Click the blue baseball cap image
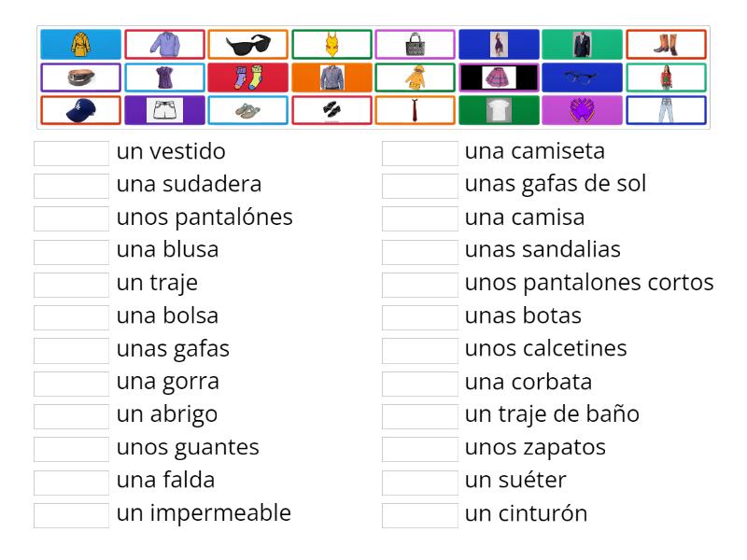This screenshot has height=560, width=747. (79, 108)
